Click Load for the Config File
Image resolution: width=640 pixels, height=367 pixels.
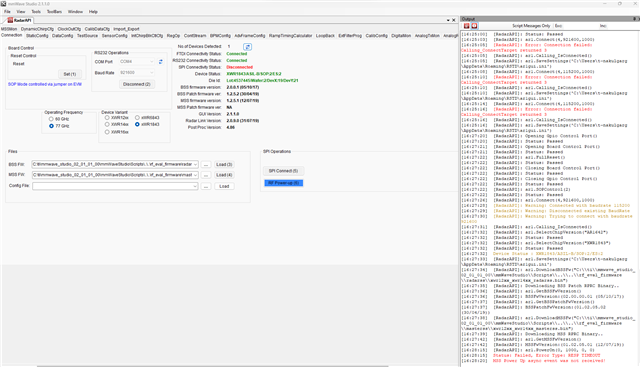[x=224, y=186]
